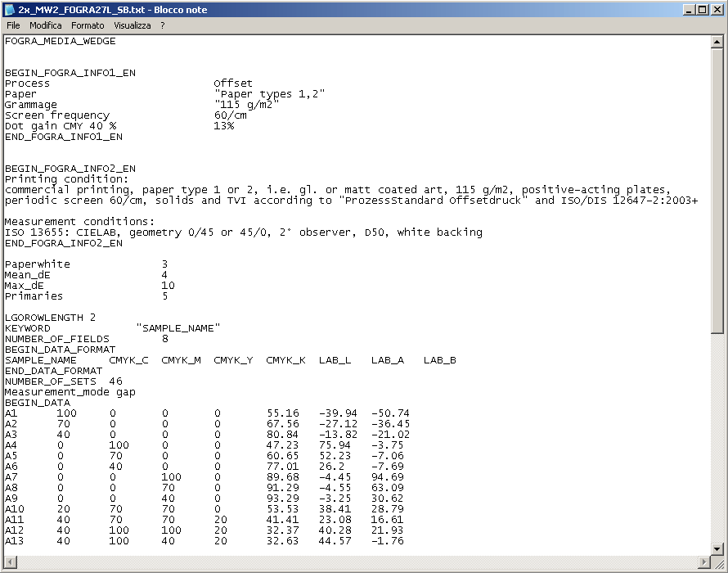Click the value 67.56 in row A2

coord(283,424)
